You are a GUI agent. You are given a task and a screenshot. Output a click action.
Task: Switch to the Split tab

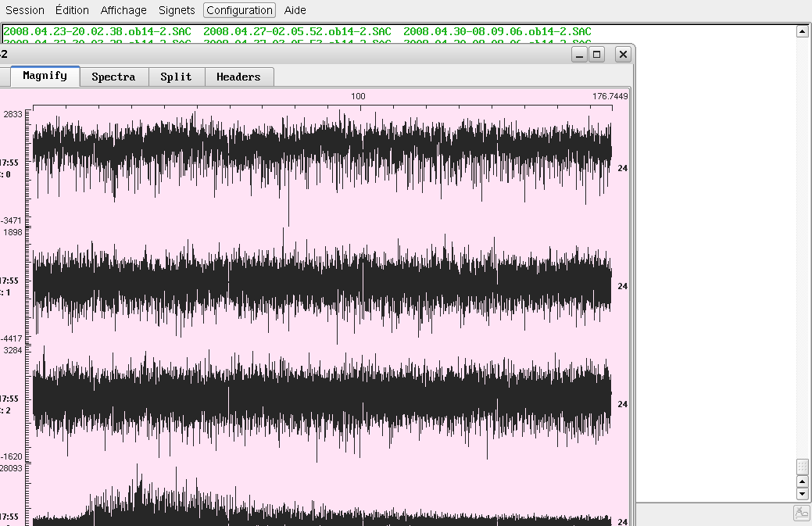(176, 77)
